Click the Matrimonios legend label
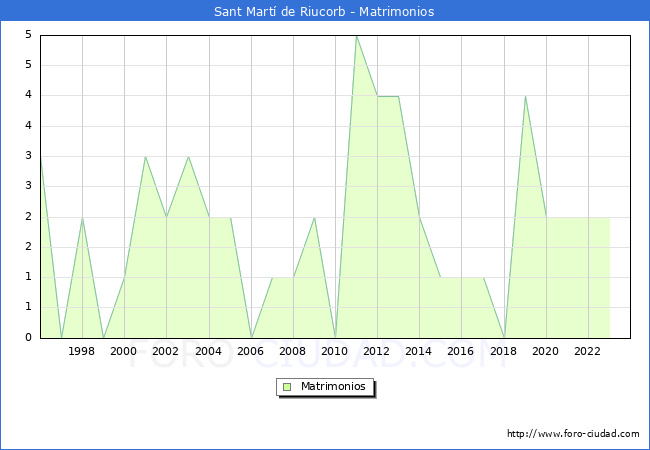650x450 pixels. pyautogui.click(x=333, y=386)
